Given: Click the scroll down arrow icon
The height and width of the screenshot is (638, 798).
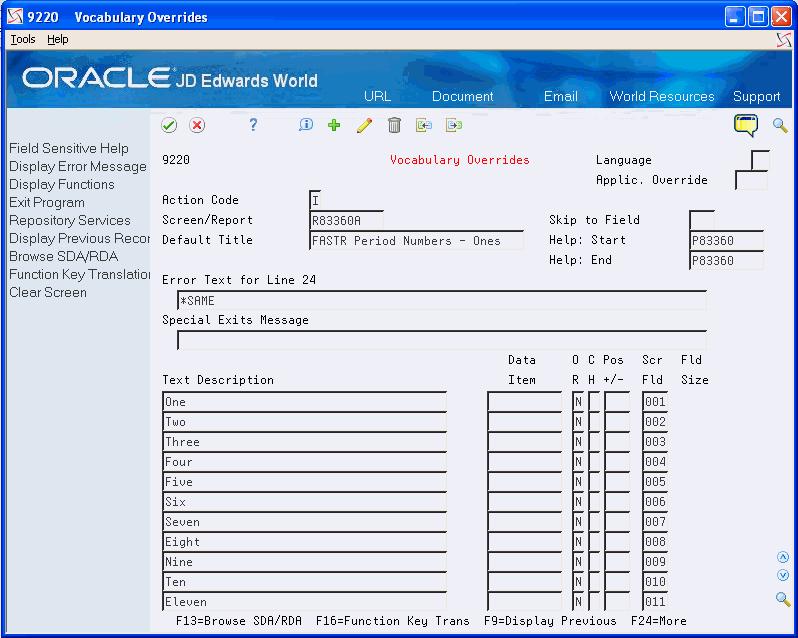Looking at the screenshot, I should [783, 575].
